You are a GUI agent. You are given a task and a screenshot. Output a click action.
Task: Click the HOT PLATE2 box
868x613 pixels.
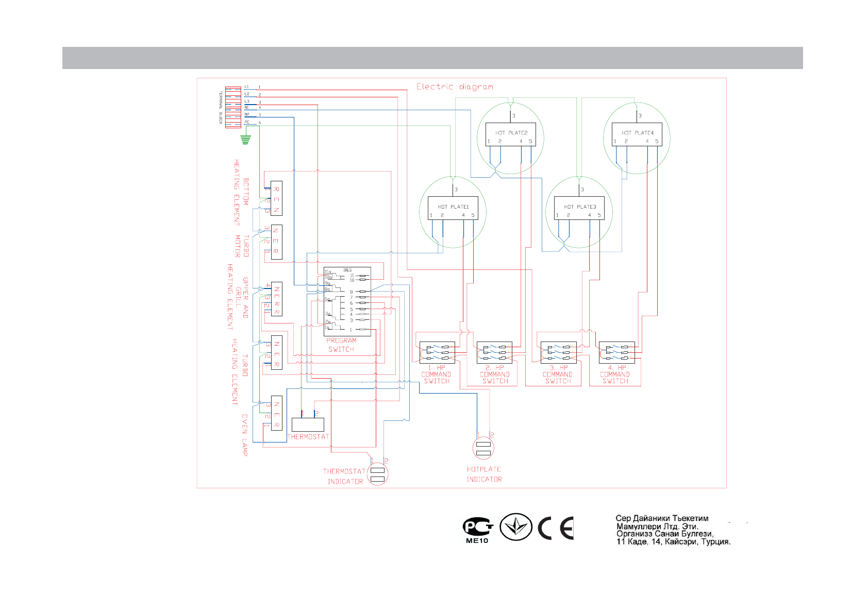pos(510,134)
